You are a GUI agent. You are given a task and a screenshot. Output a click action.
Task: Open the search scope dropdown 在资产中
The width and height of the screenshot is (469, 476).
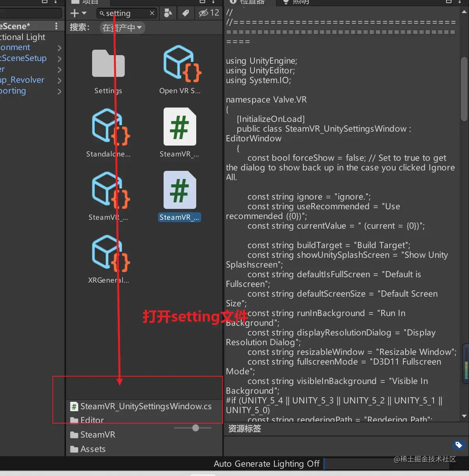point(122,28)
